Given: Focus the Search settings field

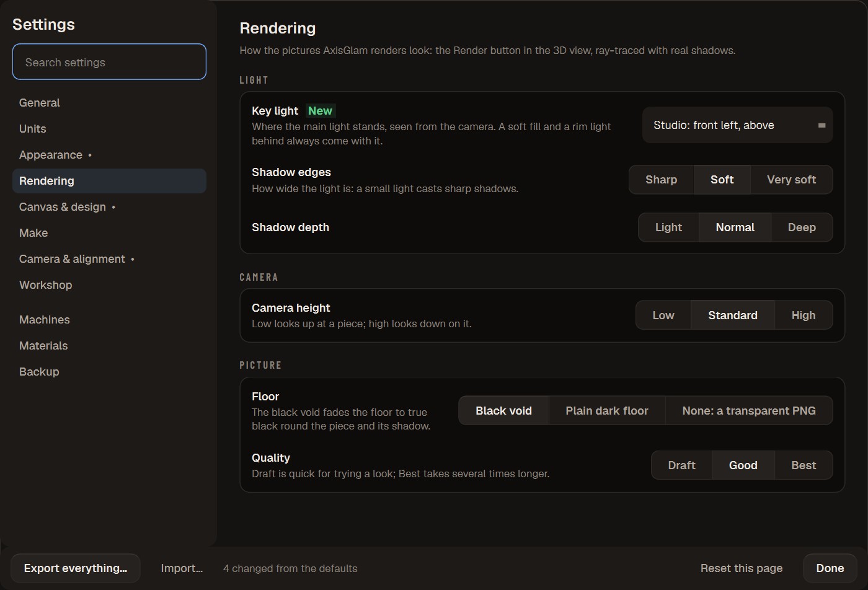Looking at the screenshot, I should 109,62.
